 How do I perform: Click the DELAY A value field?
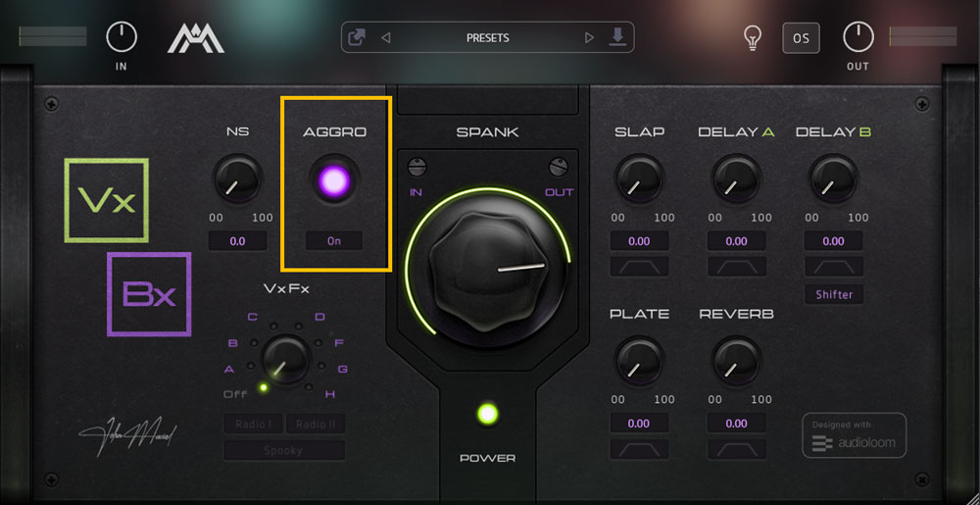[x=737, y=240]
